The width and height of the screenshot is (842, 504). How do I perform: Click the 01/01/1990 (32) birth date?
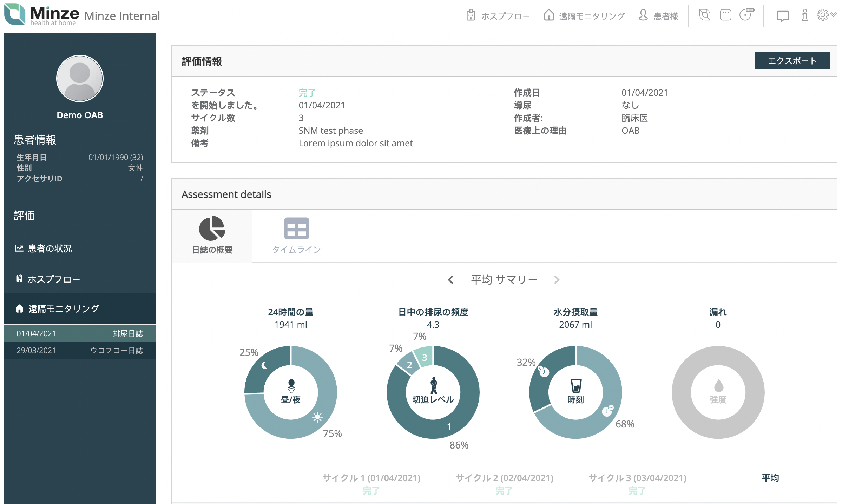[x=116, y=157]
